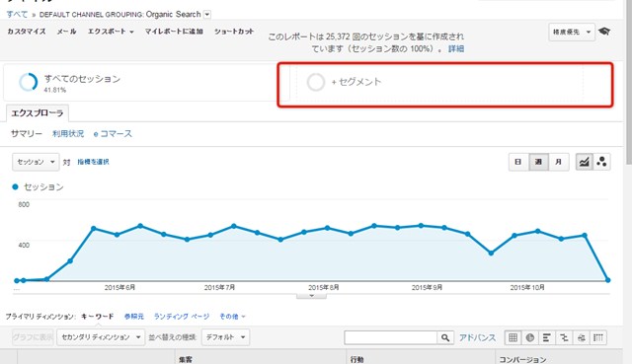Click the 行動 column group header
Screen dimensions: 632x364
point(356,360)
